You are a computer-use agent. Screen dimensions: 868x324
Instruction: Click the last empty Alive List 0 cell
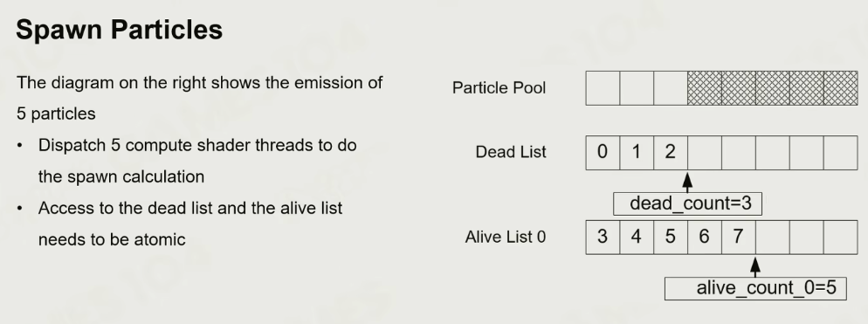click(840, 237)
